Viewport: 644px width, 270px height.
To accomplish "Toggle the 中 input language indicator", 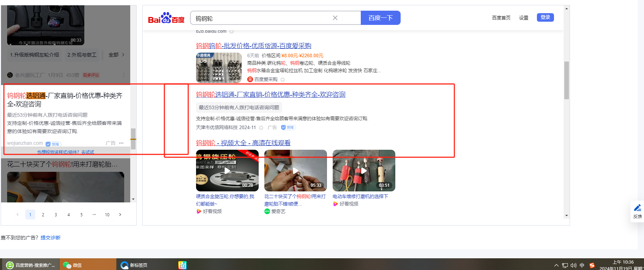I will pyautogui.click(x=582, y=265).
